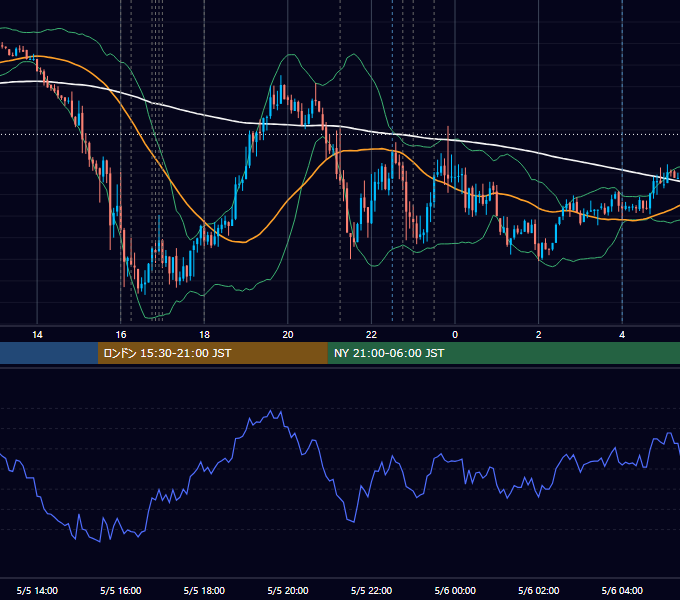
Task: Click time axis label 16 under price chart
Action: click(x=121, y=335)
